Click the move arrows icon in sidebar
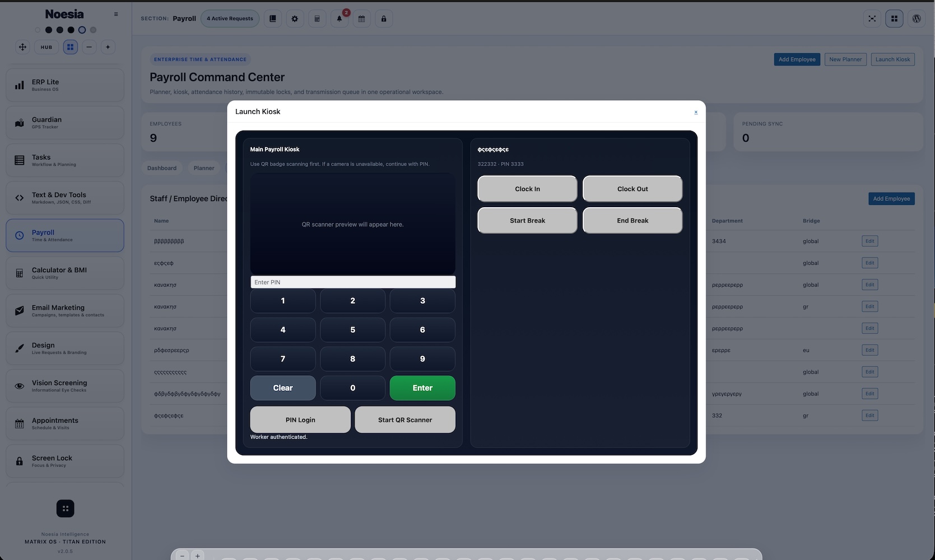Screen dimensions: 935x560 pyautogui.click(x=22, y=47)
